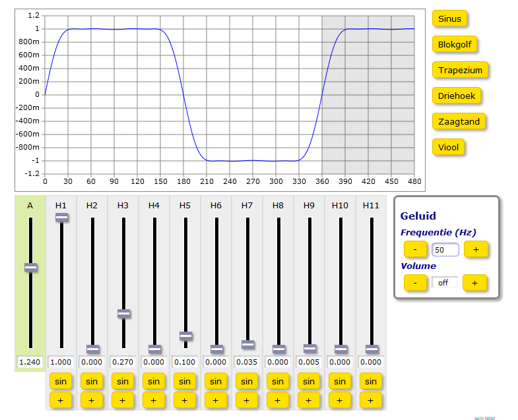Click the H11 slider handle
The height and width of the screenshot is (420, 518).
[x=372, y=349]
